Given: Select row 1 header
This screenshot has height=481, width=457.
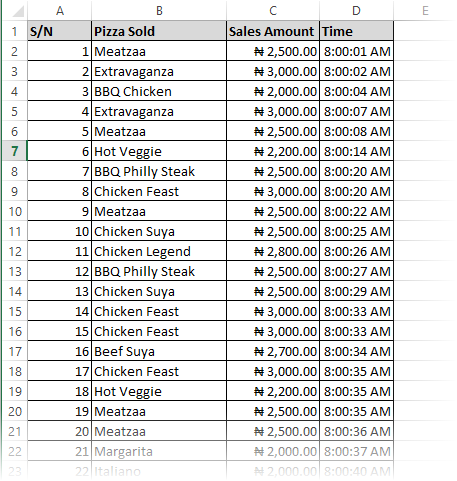Looking at the screenshot, I should pyautogui.click(x=15, y=31).
